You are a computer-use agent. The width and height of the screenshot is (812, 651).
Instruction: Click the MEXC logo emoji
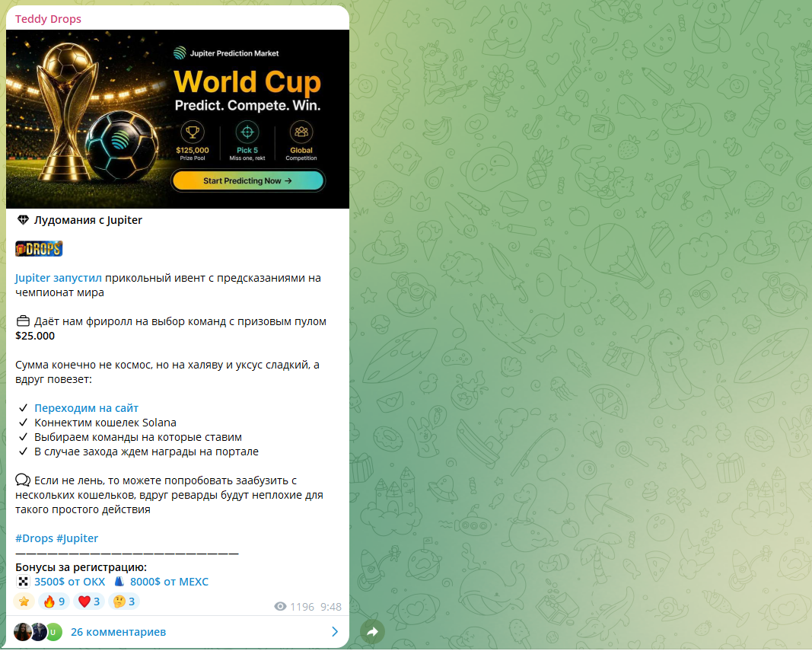119,582
